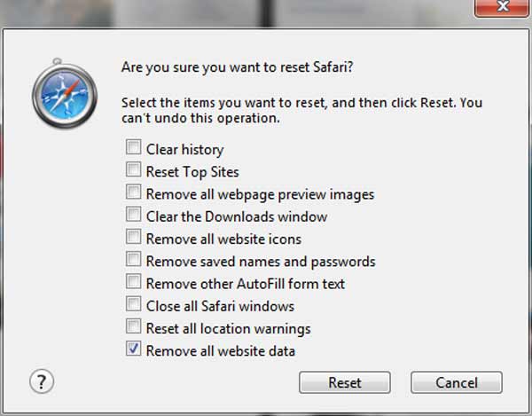The width and height of the screenshot is (532, 416).
Task: Click the 'Remove all website data' label
Action: [221, 351]
